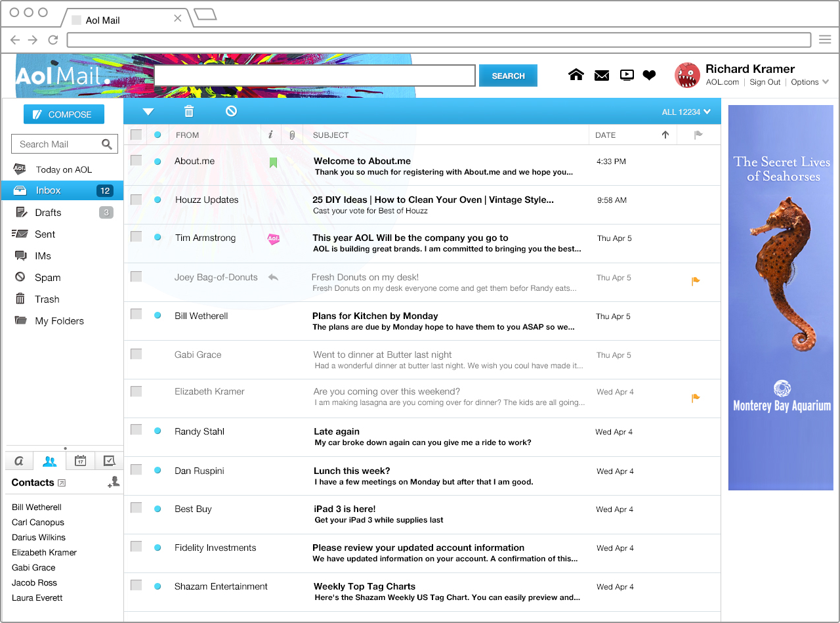Toggle unread dot on Dan Ruspini email
The height and width of the screenshot is (623, 840).
(157, 470)
